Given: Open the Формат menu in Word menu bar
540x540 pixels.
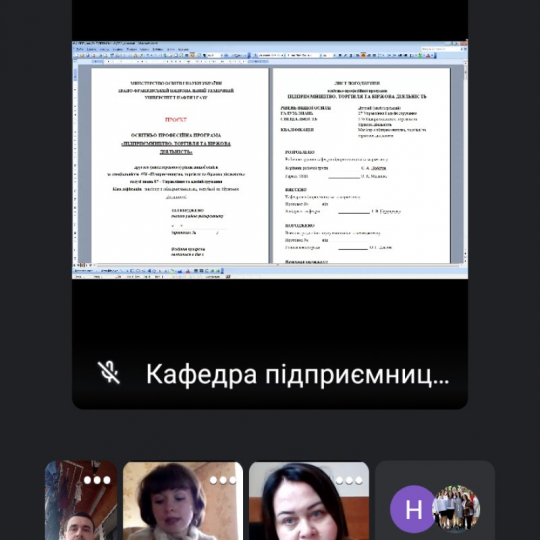Looking at the screenshot, I should click(x=132, y=49).
